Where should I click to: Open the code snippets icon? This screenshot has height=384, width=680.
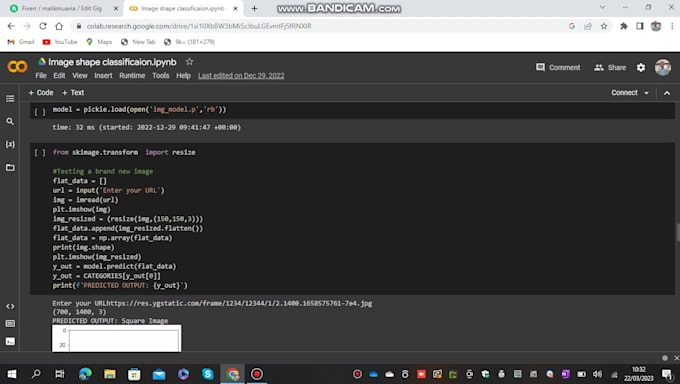click(10, 306)
